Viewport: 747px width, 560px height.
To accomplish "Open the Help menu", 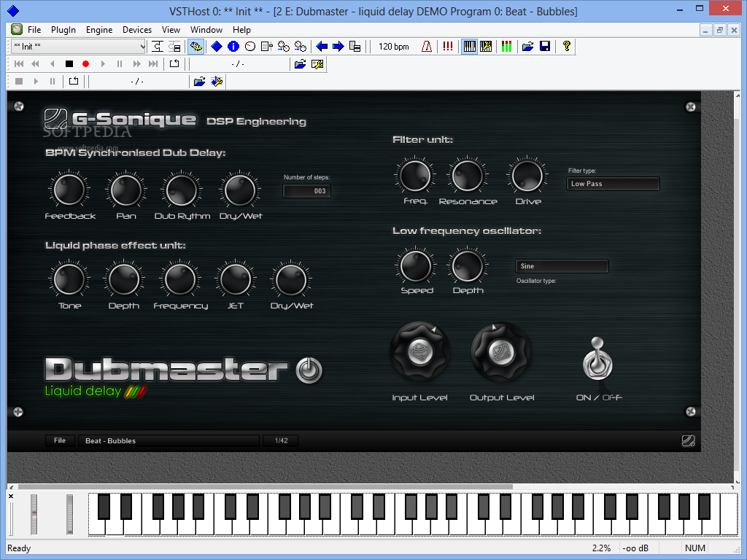I will click(241, 29).
